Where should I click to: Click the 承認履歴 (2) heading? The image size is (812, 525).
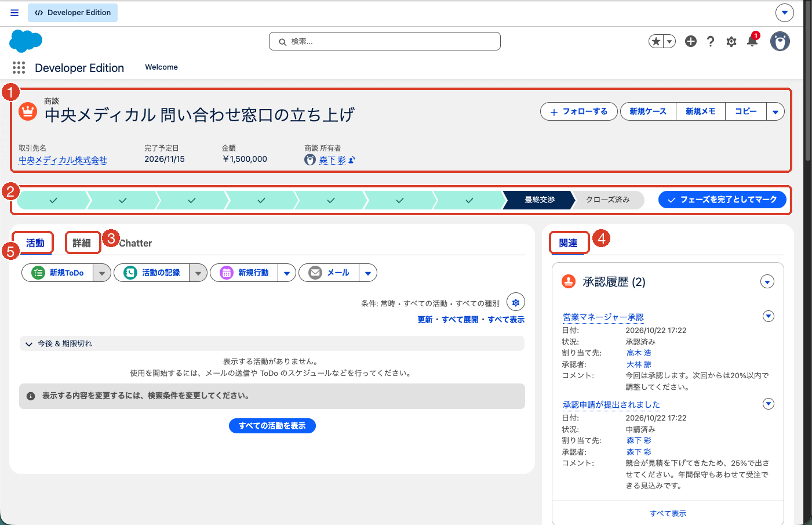click(614, 282)
